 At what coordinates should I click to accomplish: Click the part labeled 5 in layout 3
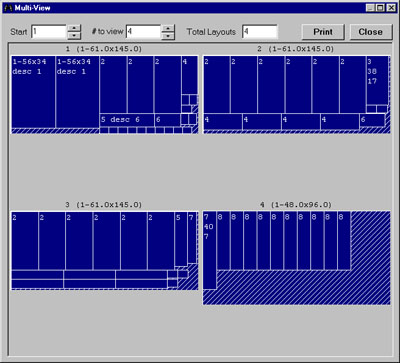click(x=181, y=239)
